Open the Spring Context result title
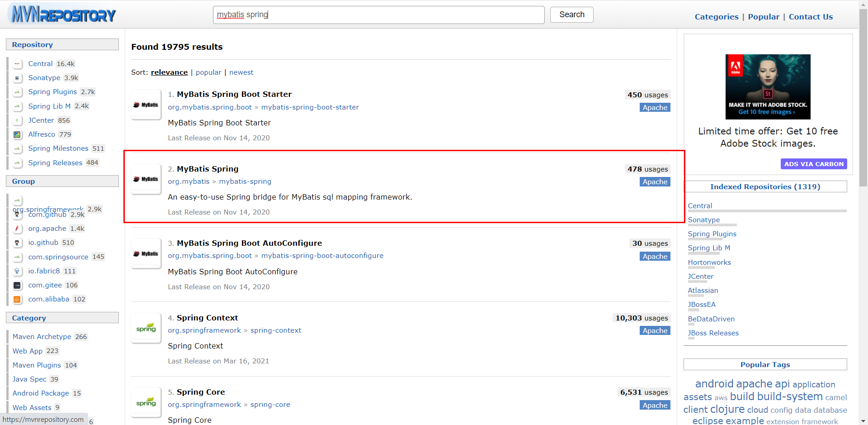The image size is (868, 425). coord(207,318)
